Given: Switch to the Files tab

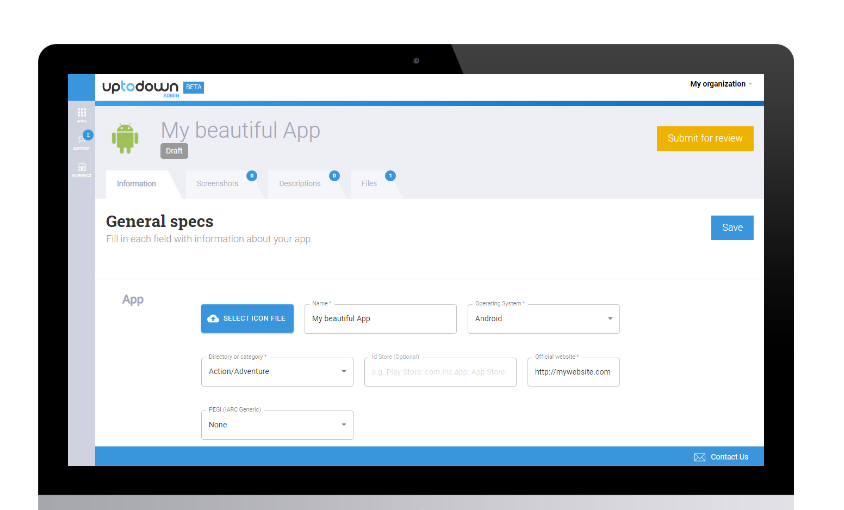Looking at the screenshot, I should (369, 184).
